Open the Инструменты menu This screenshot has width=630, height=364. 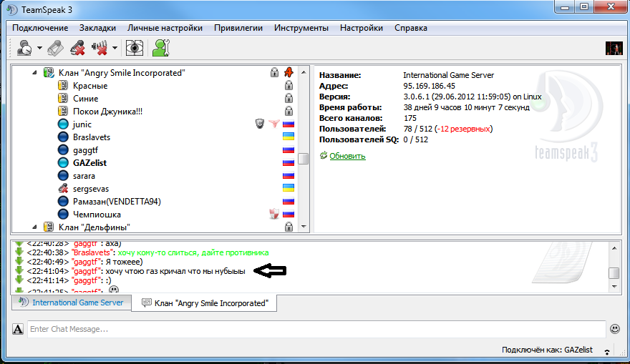tap(301, 28)
